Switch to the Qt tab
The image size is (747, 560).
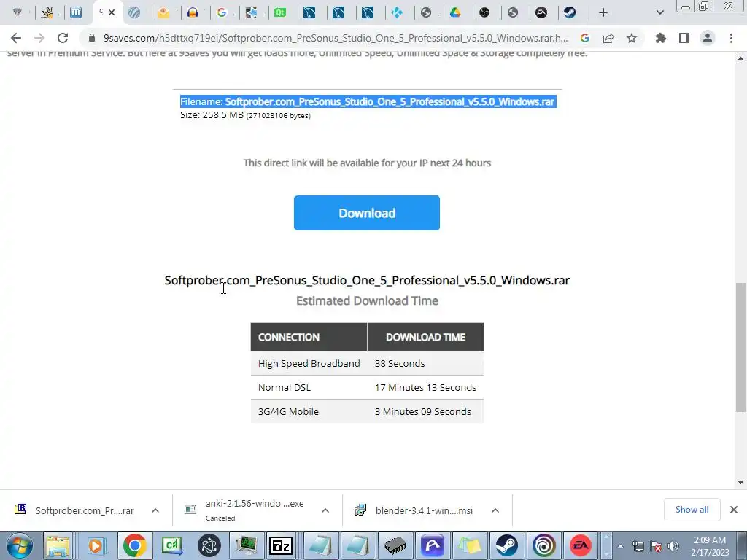click(x=280, y=13)
